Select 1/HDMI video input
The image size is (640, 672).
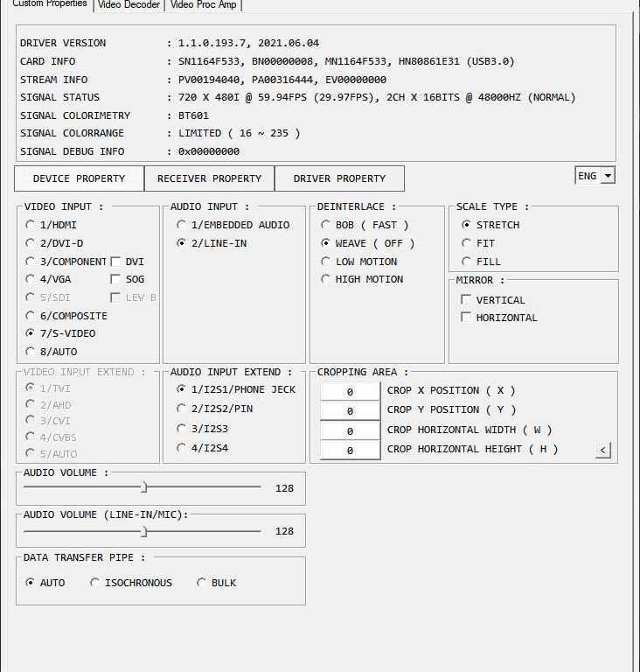pyautogui.click(x=31, y=225)
